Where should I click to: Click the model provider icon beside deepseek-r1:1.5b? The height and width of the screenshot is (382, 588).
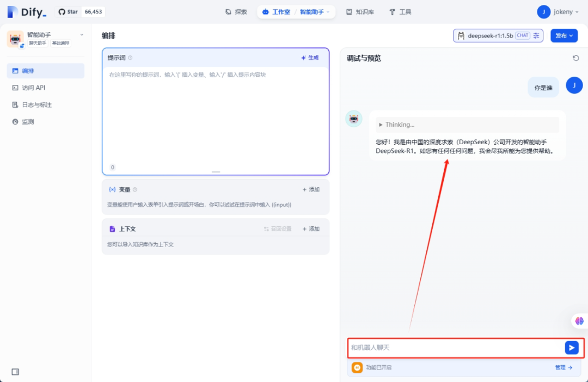pos(461,35)
